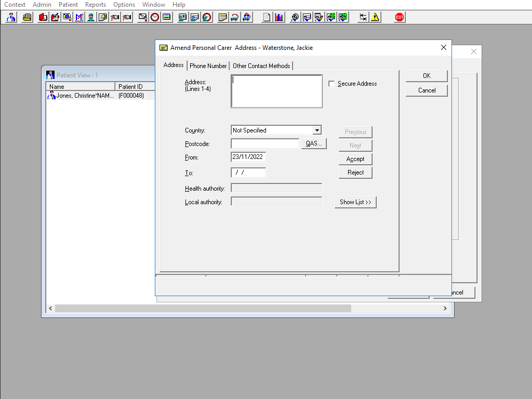The image size is (532, 399).
Task: Click the greyed-out Next button
Action: coord(355,145)
